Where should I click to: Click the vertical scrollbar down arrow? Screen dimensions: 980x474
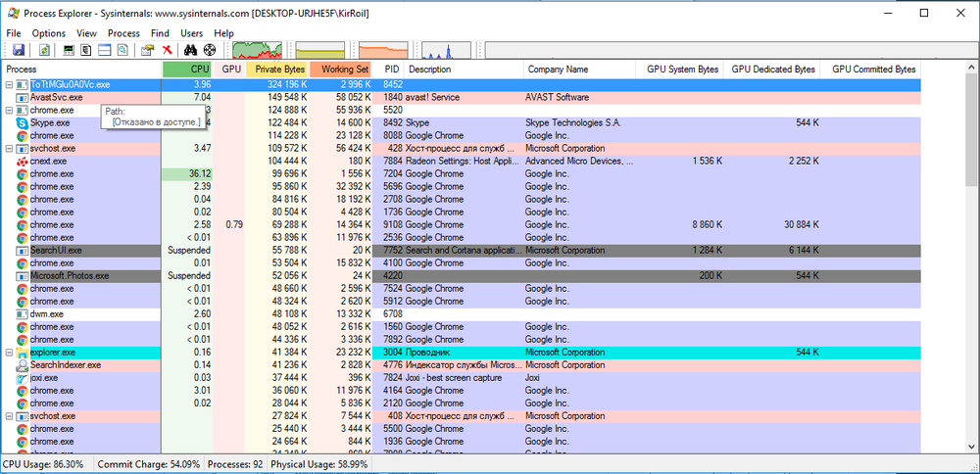coord(972,448)
